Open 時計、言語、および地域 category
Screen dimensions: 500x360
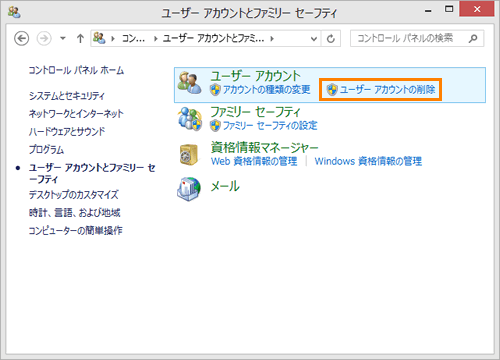(75, 213)
